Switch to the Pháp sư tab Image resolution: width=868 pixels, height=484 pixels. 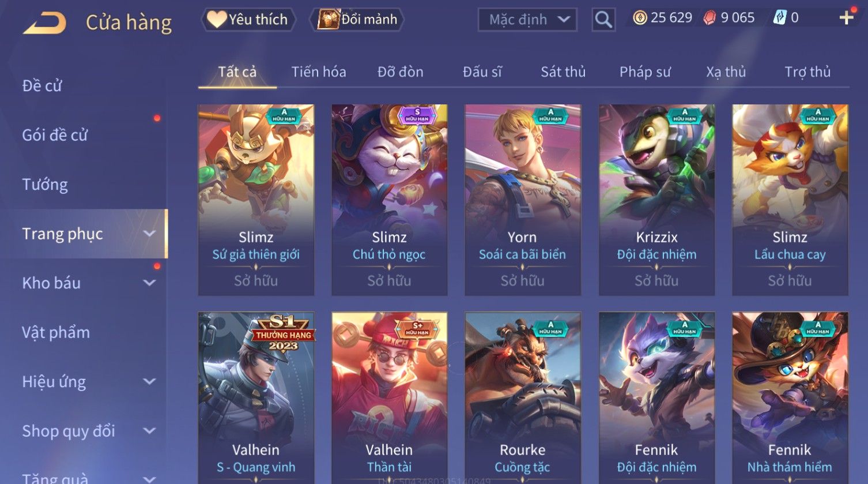tap(645, 72)
